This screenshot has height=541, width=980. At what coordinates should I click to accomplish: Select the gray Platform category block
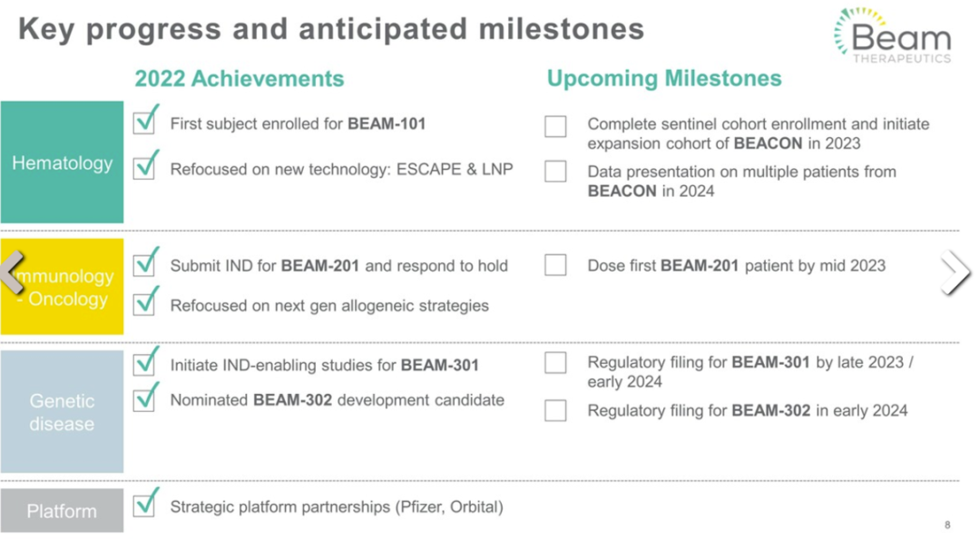[62, 510]
